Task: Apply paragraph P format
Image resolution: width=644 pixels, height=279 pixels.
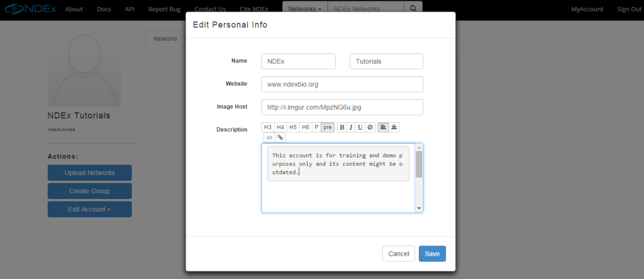Action: coord(316,128)
